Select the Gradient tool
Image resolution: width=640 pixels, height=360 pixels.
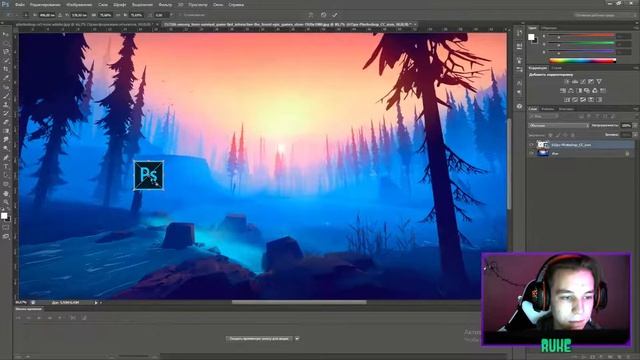coord(5,131)
